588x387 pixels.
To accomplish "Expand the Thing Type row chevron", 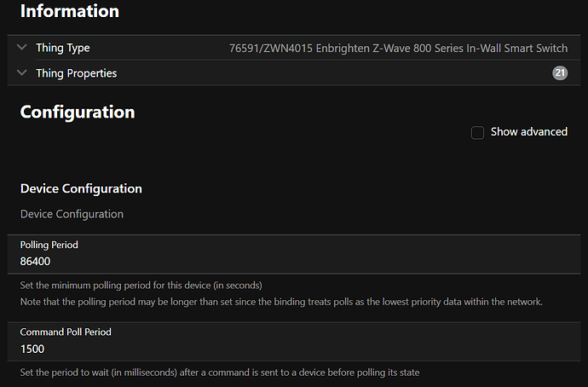I will click(x=22, y=47).
